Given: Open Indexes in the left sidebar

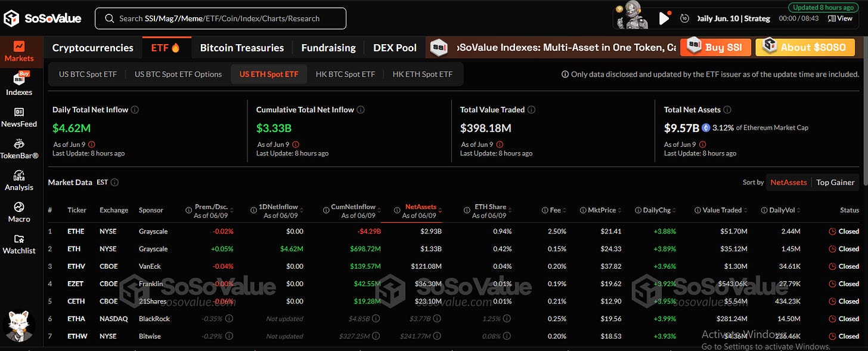Looking at the screenshot, I should pyautogui.click(x=19, y=84).
